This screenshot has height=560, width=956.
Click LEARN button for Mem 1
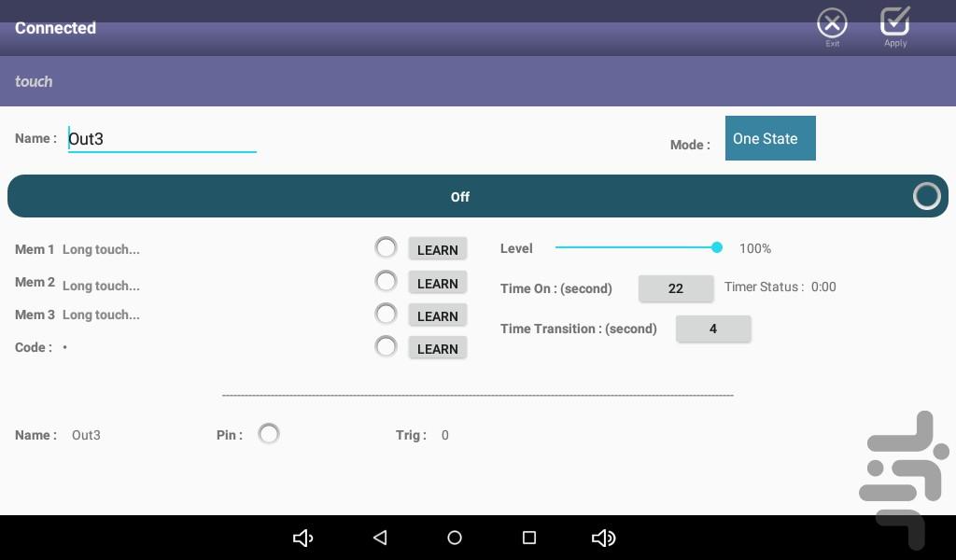coord(437,249)
